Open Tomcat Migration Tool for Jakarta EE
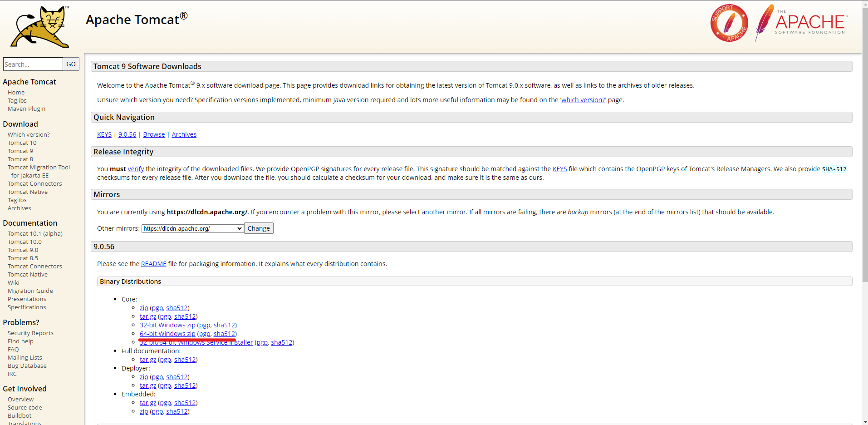This screenshot has width=868, height=425. pos(39,171)
